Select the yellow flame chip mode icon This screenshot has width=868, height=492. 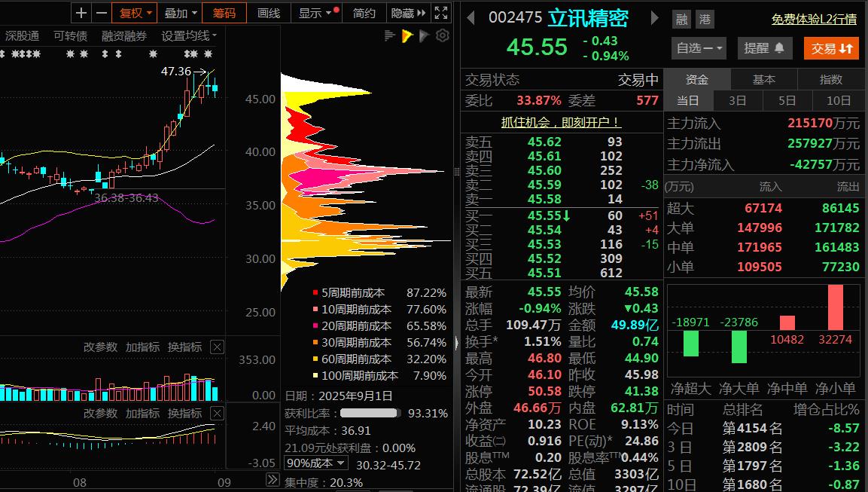tap(407, 36)
